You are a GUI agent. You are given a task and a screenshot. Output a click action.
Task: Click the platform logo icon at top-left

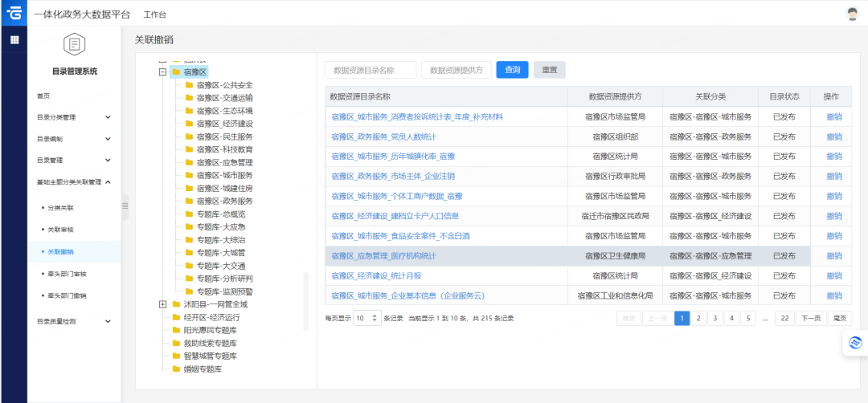[x=14, y=14]
